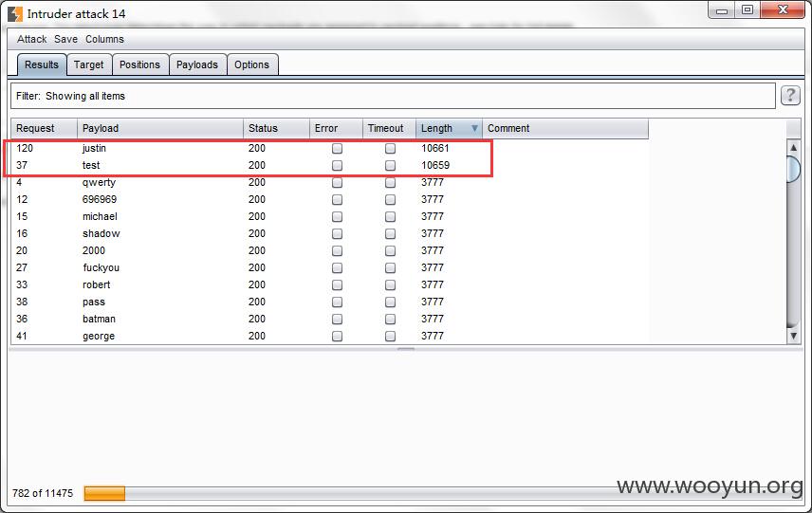Click the length value 10659

tap(435, 165)
